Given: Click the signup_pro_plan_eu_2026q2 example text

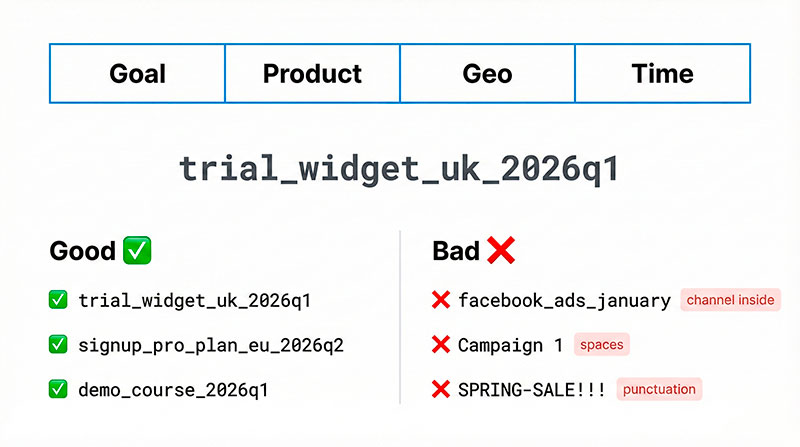Looking at the screenshot, I should (x=211, y=345).
